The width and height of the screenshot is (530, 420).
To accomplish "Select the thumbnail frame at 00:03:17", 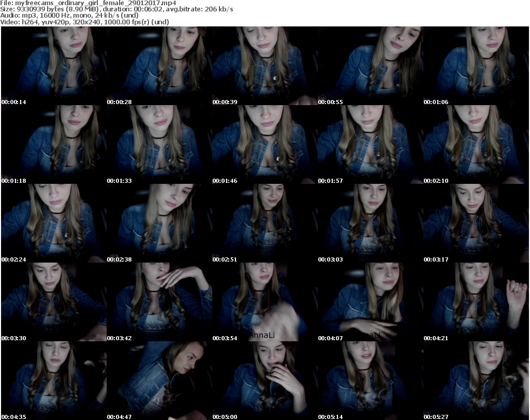I will click(476, 223).
